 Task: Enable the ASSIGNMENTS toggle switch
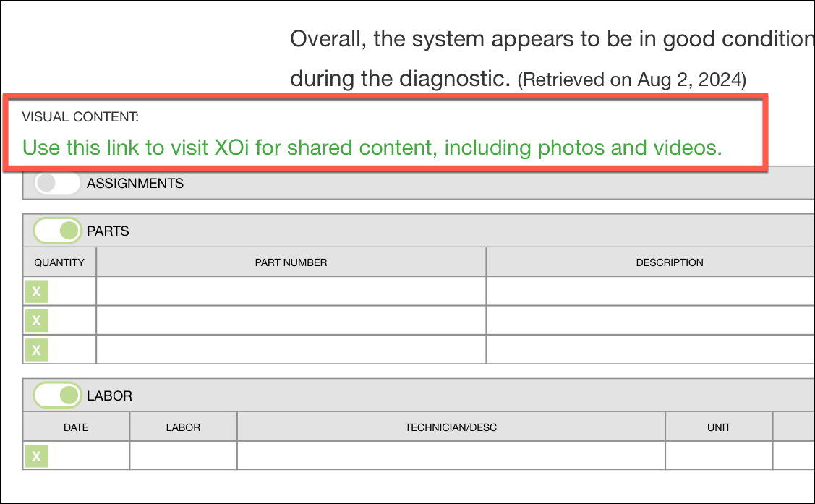point(57,183)
